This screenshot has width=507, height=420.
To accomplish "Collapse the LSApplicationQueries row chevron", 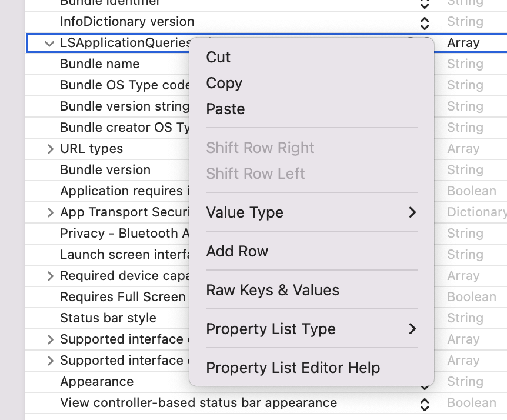I will pyautogui.click(x=50, y=43).
